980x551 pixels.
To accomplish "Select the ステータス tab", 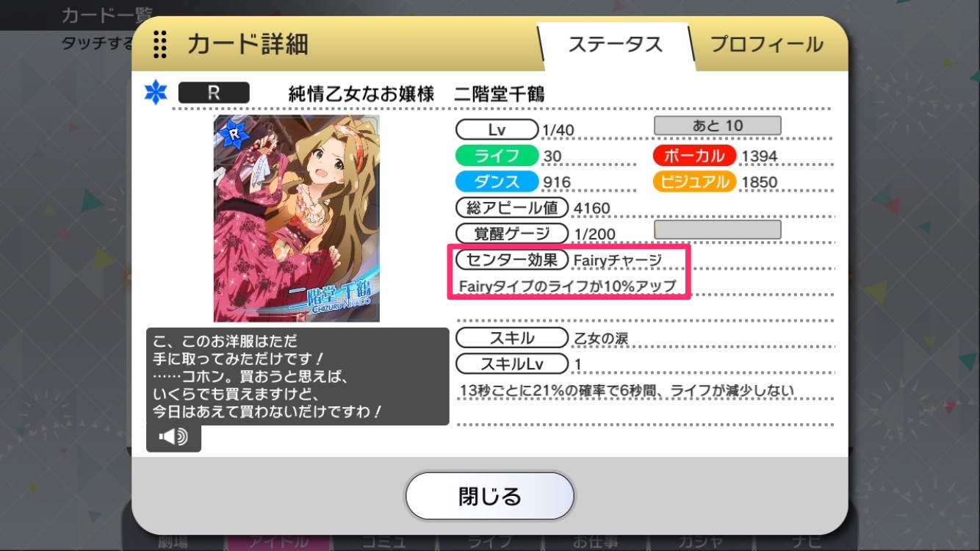I will coord(616,44).
